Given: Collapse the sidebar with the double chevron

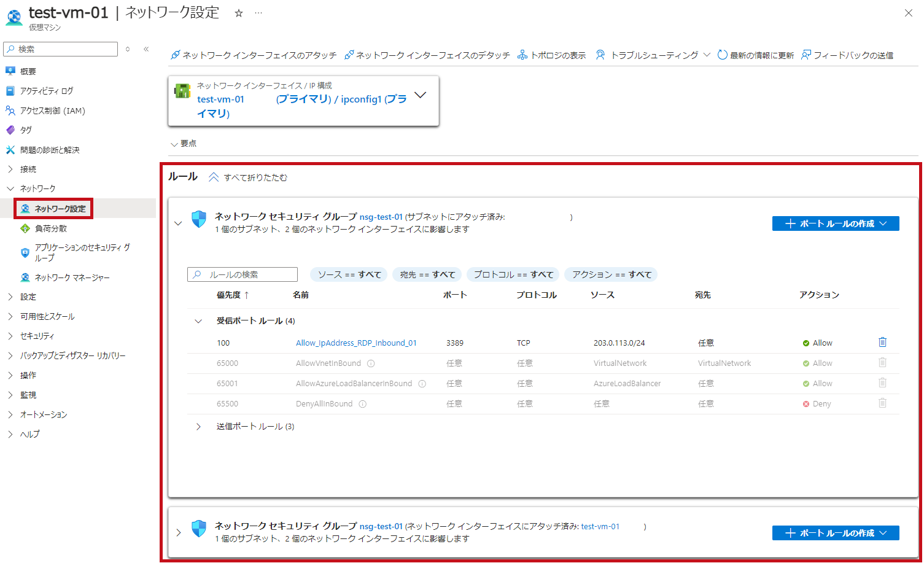Looking at the screenshot, I should click(x=146, y=49).
